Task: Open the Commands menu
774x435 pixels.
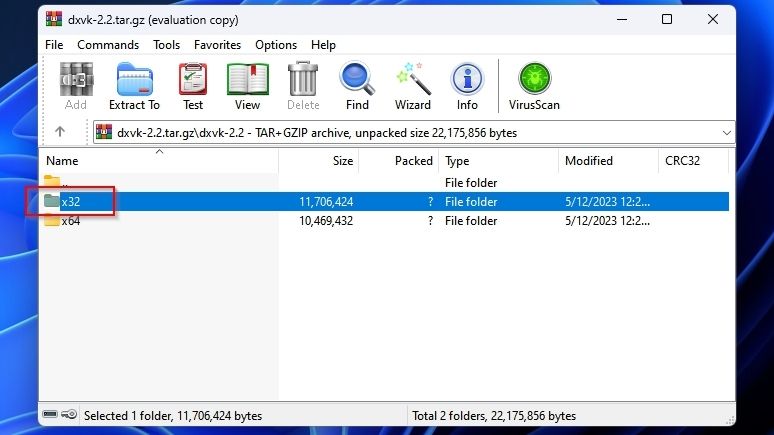Action: 108,45
